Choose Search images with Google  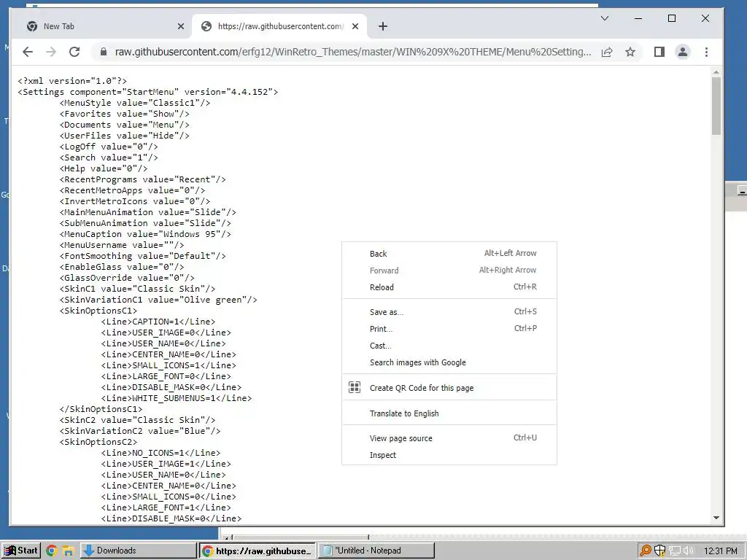(x=449, y=362)
